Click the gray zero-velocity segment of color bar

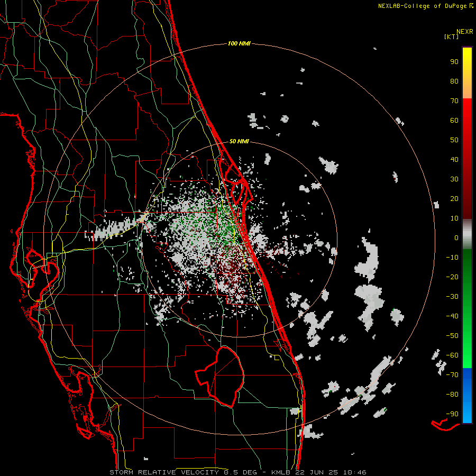click(x=467, y=234)
